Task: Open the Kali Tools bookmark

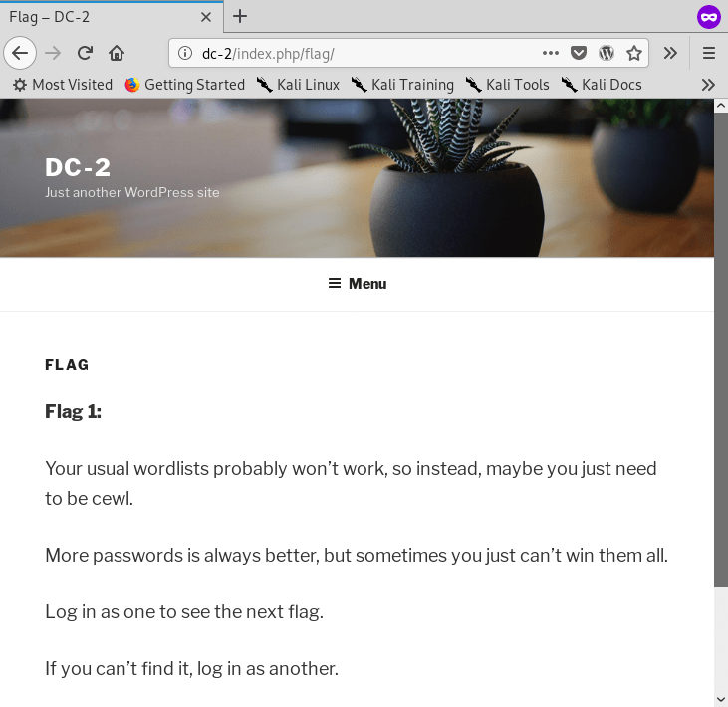Action: (x=508, y=85)
